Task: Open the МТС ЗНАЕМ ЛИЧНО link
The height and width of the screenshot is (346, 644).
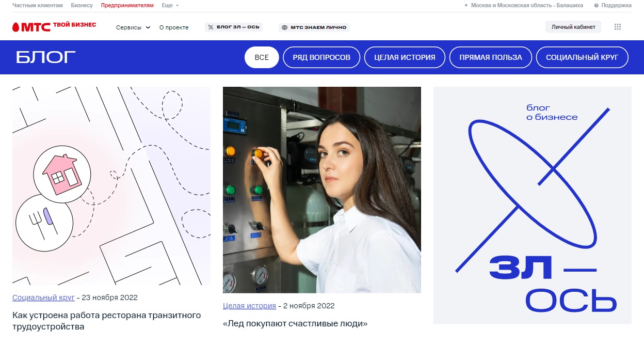Action: coord(314,27)
